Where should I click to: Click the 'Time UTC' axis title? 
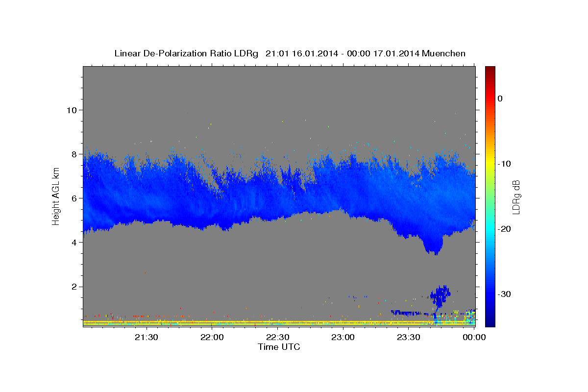[279, 347]
